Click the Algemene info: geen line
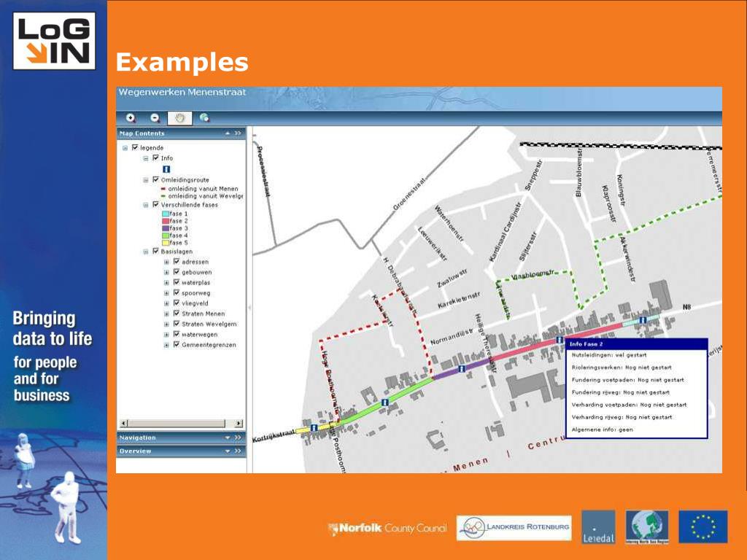This screenshot has height=560, width=747. (603, 429)
